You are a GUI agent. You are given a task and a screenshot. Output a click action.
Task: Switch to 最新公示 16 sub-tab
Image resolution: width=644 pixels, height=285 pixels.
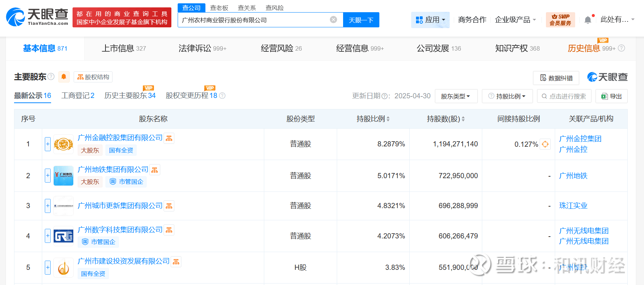click(x=33, y=96)
